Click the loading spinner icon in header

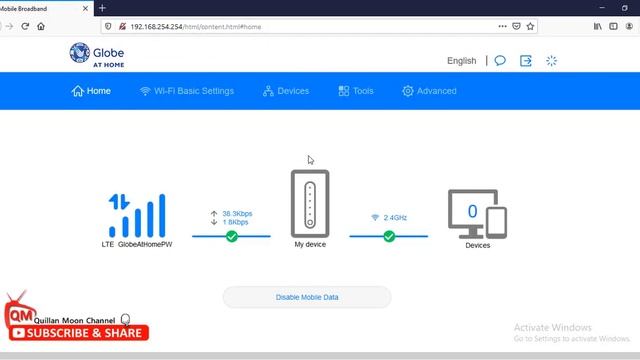pos(551,61)
